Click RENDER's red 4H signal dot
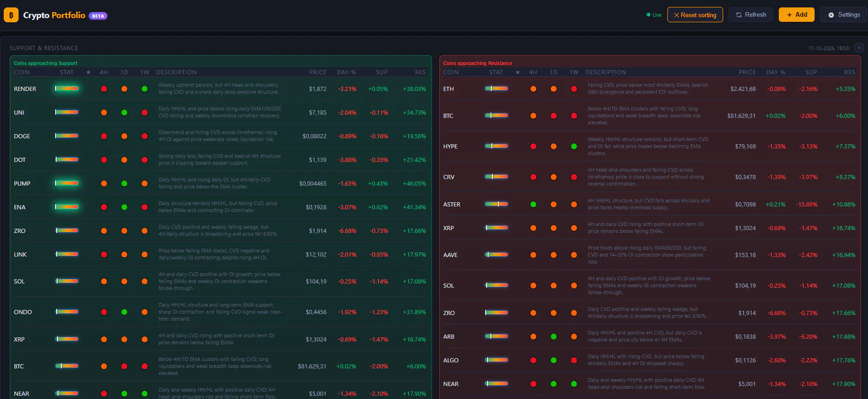Screen dimensions: 868x399 coord(104,89)
